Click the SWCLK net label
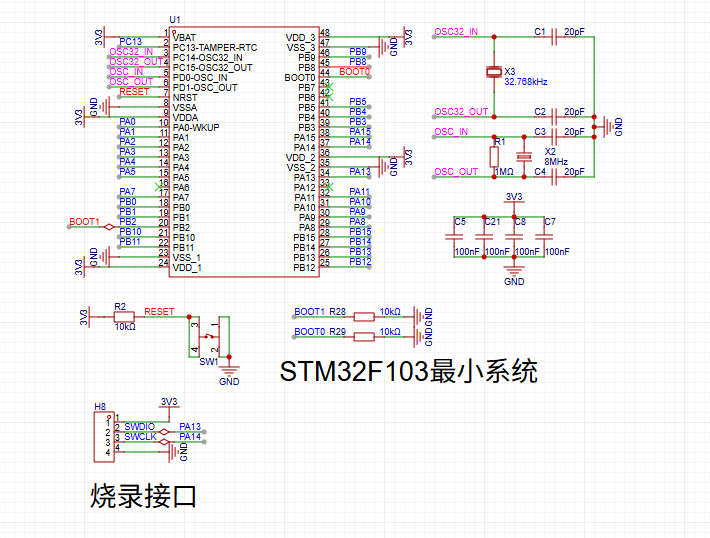 click(x=140, y=438)
